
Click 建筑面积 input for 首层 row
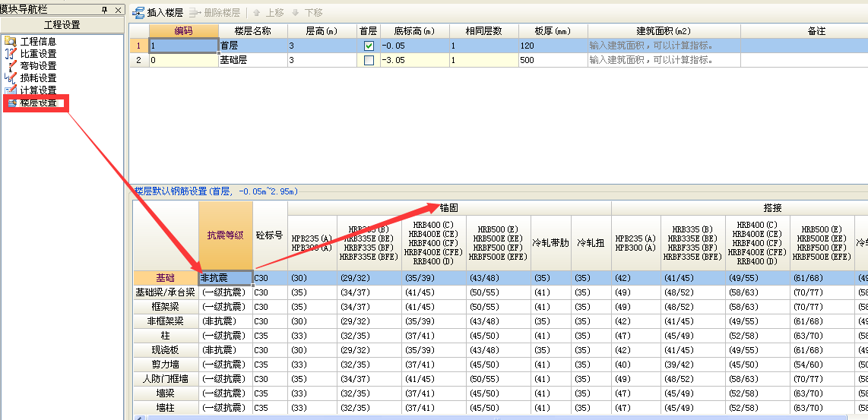[x=664, y=46]
